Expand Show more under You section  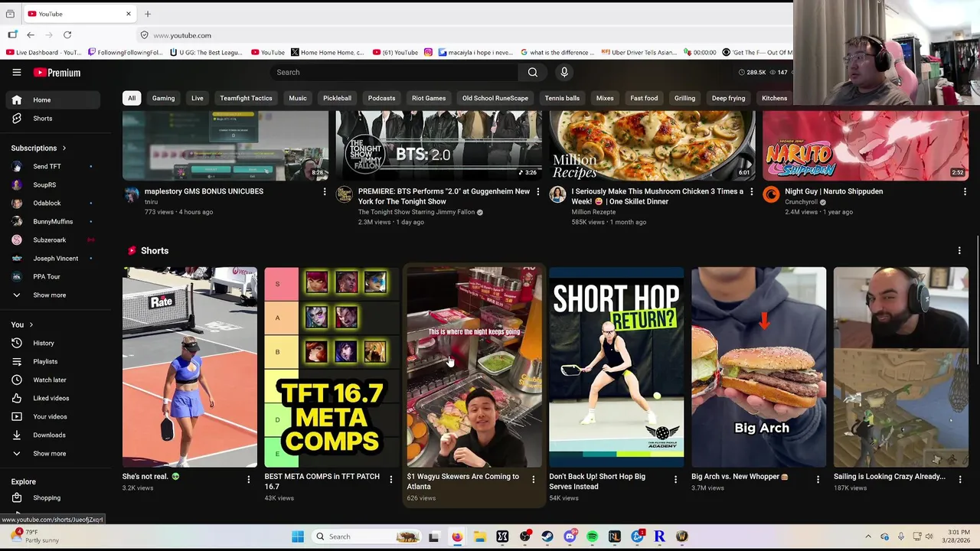(53, 453)
